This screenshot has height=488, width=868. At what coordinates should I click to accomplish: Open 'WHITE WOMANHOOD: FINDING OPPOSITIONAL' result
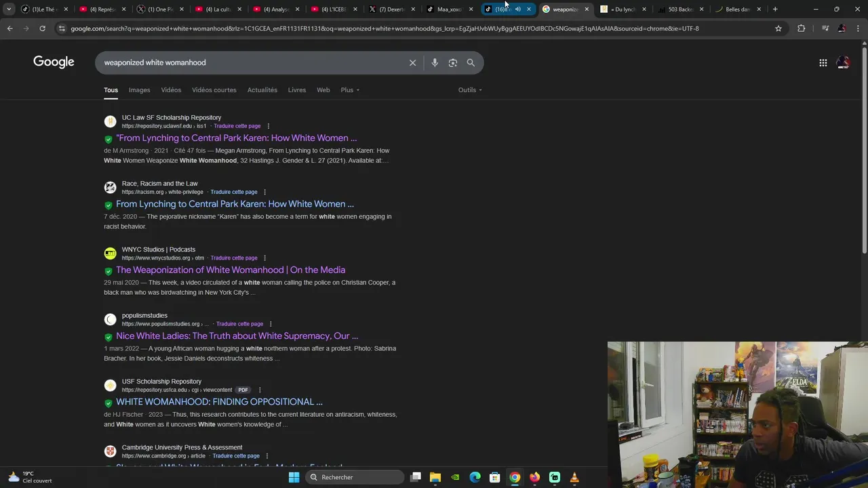click(x=219, y=402)
